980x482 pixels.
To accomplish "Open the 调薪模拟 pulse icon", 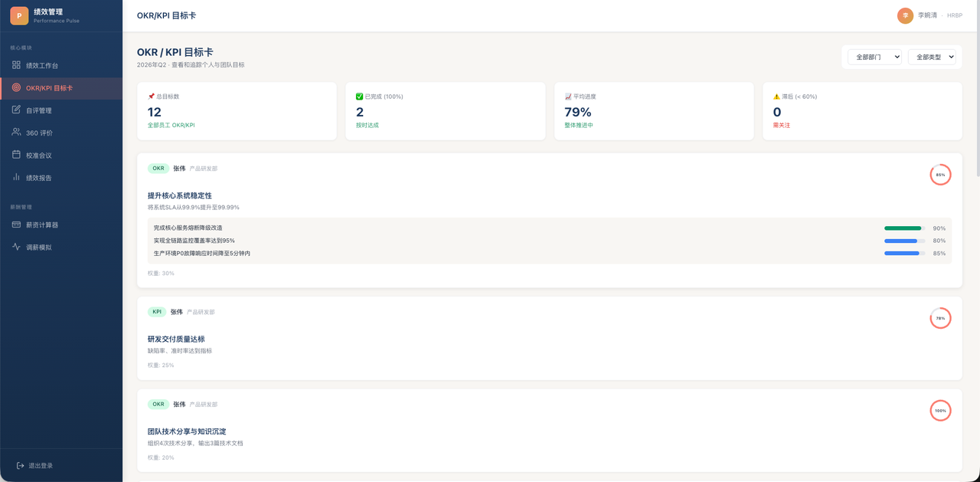I will pyautogui.click(x=16, y=247).
